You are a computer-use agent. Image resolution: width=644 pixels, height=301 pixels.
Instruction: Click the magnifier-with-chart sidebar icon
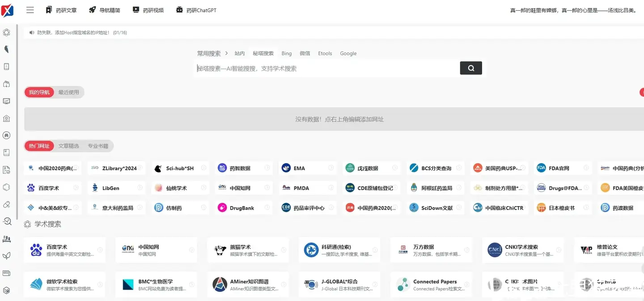coord(7,221)
